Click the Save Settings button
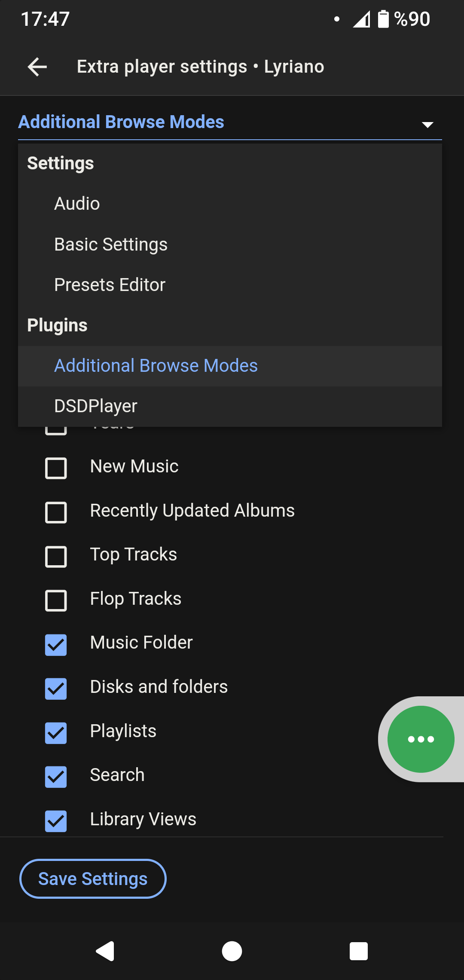 93,879
